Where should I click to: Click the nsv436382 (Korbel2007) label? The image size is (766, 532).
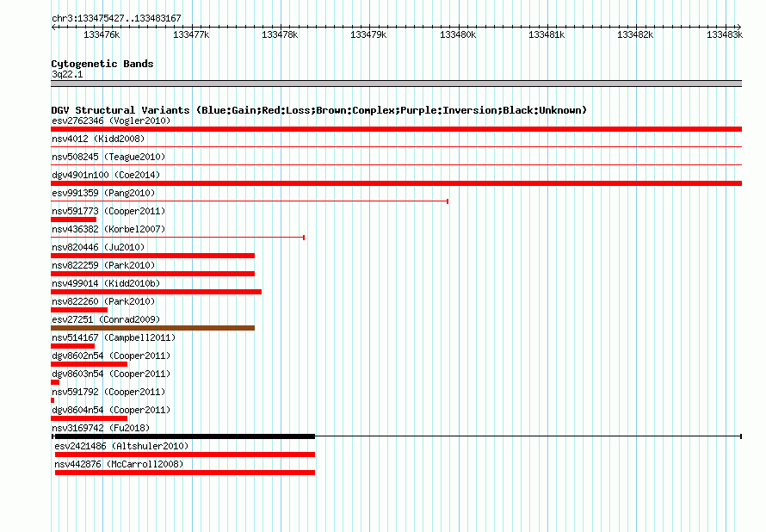click(108, 229)
